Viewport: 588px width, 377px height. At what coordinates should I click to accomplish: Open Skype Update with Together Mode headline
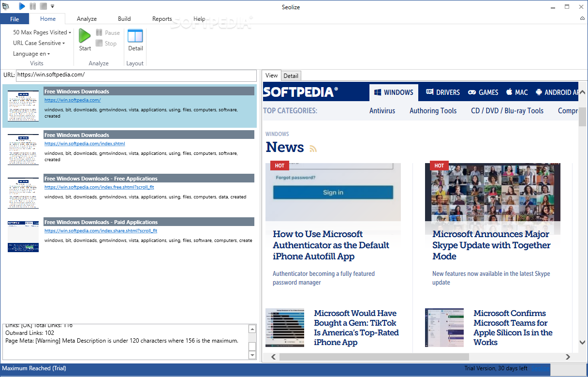491,245
